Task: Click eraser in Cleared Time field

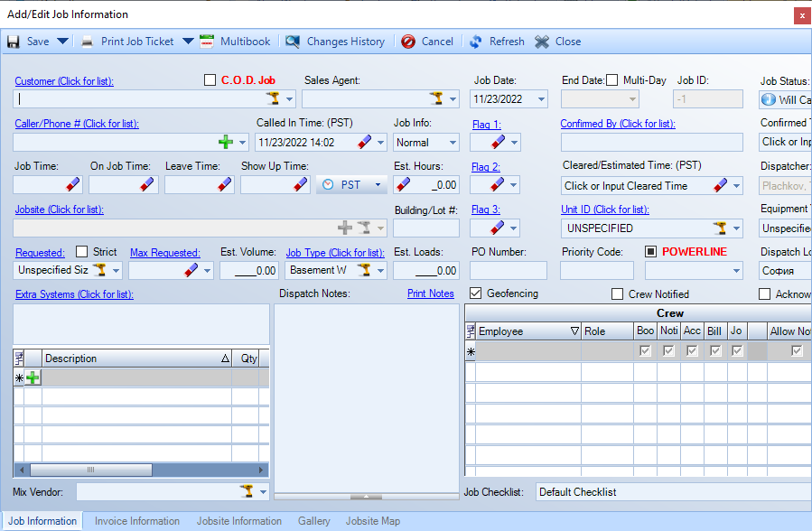Action: tap(721, 185)
